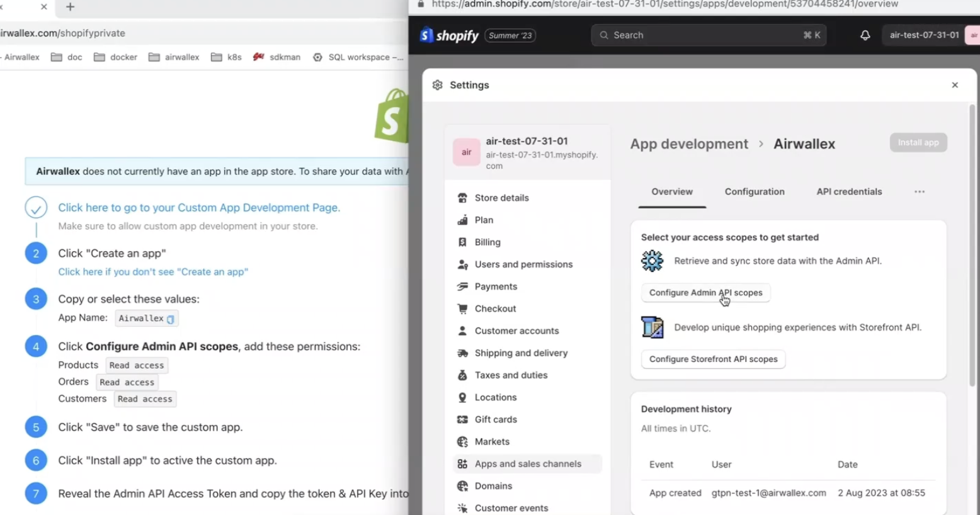Click the notification bell icon
This screenshot has height=515, width=980.
pos(865,35)
